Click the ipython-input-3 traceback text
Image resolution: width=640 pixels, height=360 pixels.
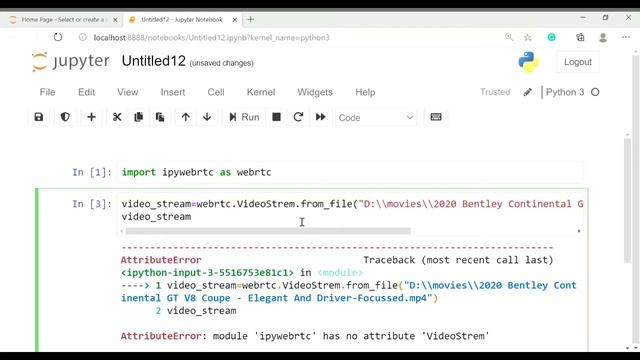click(207, 273)
